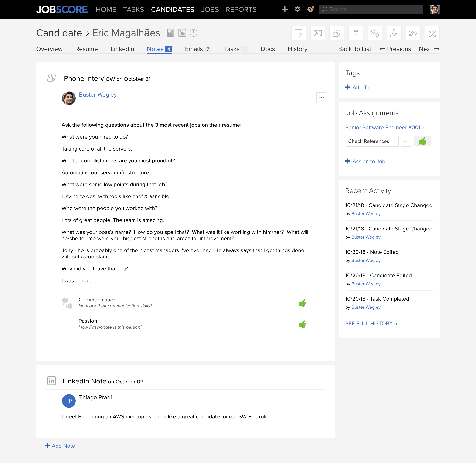Click the dismiss candidate icon
Screen dimensions: 476x463
432,33
